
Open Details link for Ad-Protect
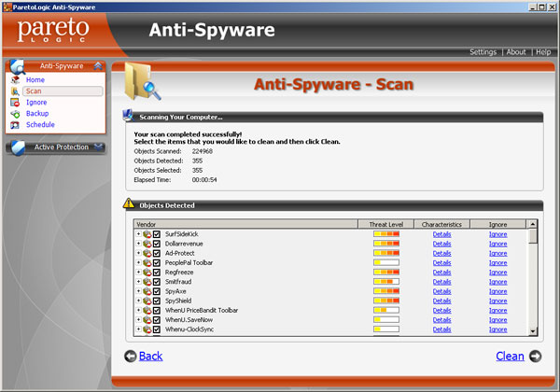pos(441,253)
